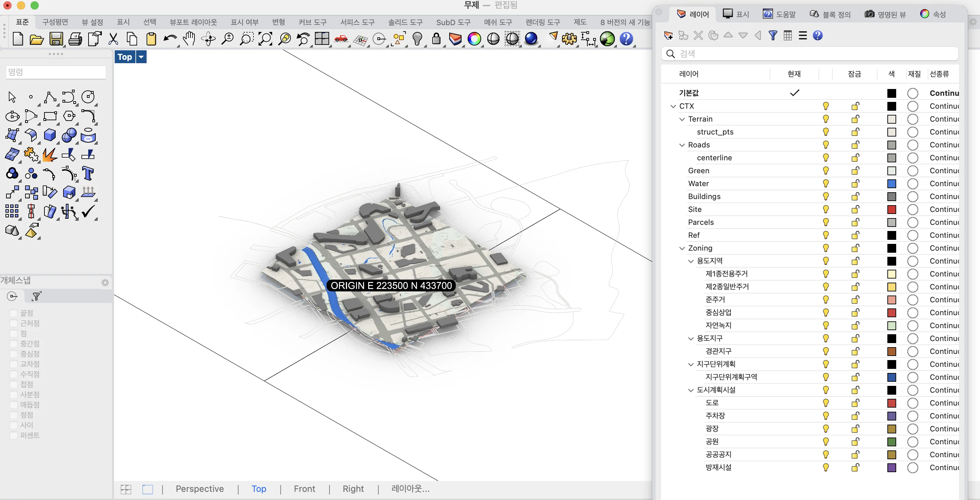This screenshot has height=500, width=980.
Task: Open the 서피스 도구 toolbar tab
Action: [x=357, y=22]
